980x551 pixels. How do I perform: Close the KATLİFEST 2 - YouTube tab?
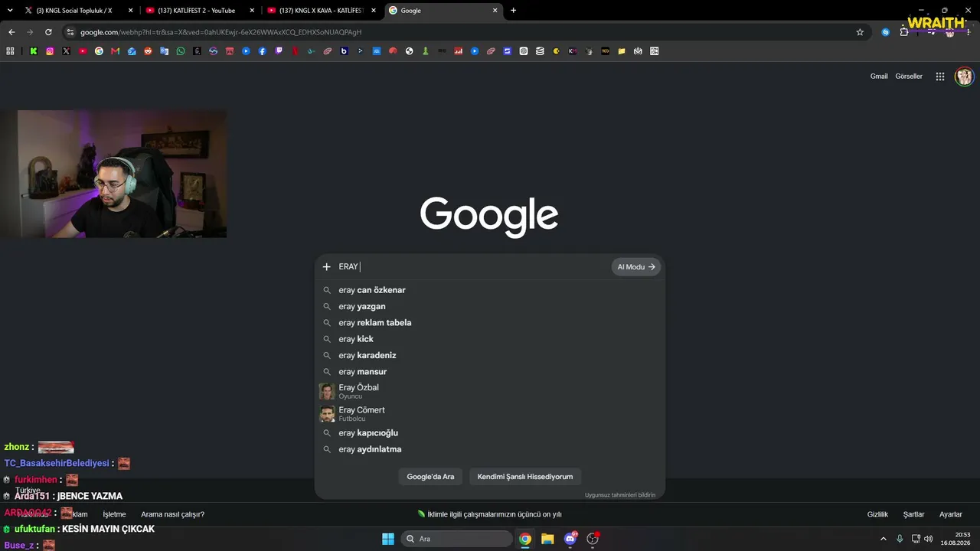tap(252, 11)
